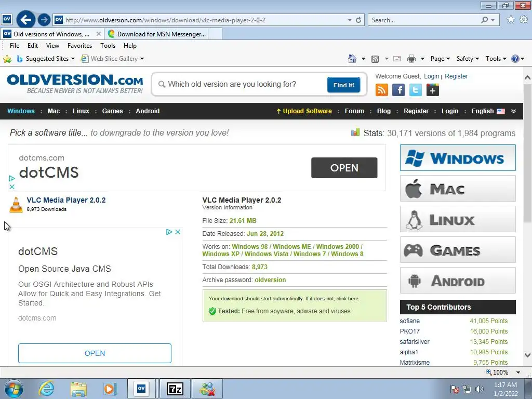Open Favorites via the star icon
This screenshot has height=399, width=532.
point(510,20)
